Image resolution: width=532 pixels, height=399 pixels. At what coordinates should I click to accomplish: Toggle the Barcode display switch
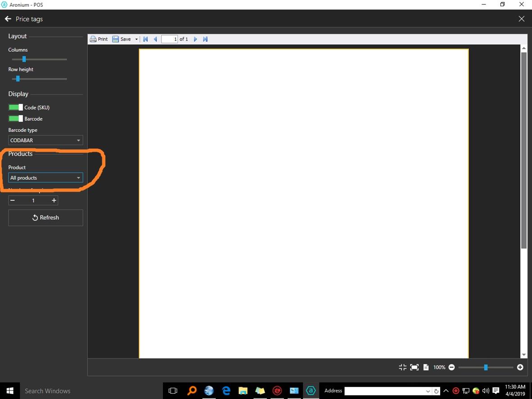pyautogui.click(x=15, y=119)
